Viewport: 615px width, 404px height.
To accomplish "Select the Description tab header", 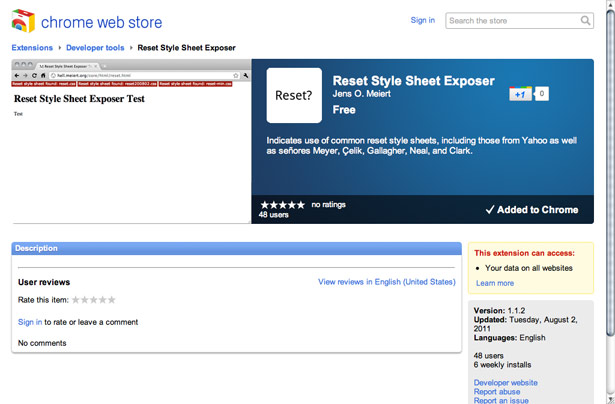I will pyautogui.click(x=237, y=248).
